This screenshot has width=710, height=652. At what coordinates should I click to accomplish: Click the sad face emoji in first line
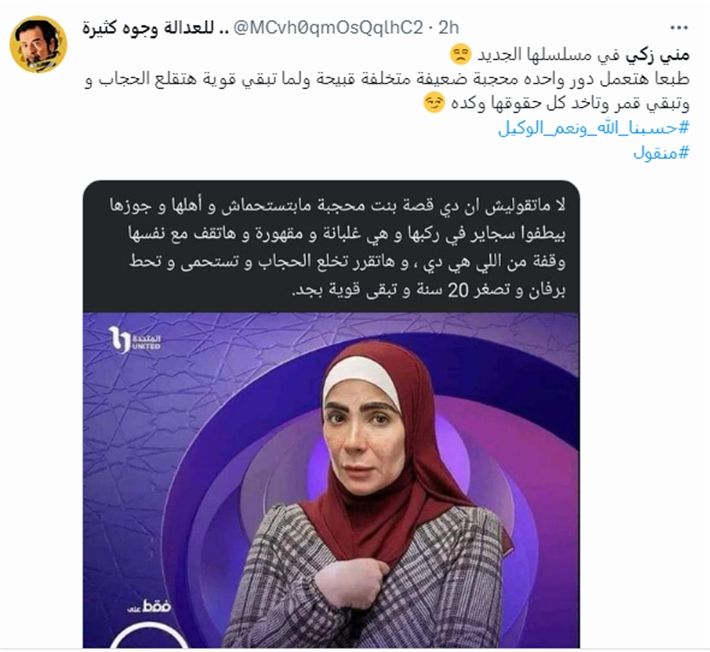point(461,55)
